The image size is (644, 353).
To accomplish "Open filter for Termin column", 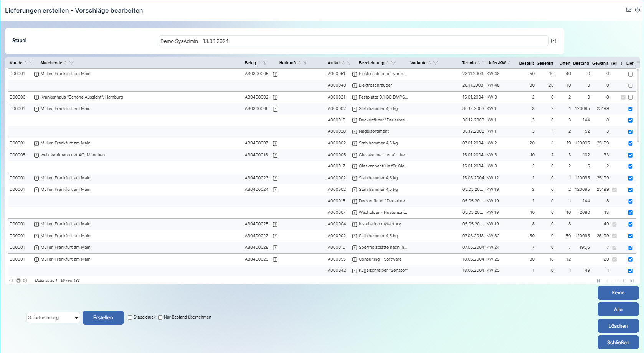I will (484, 63).
